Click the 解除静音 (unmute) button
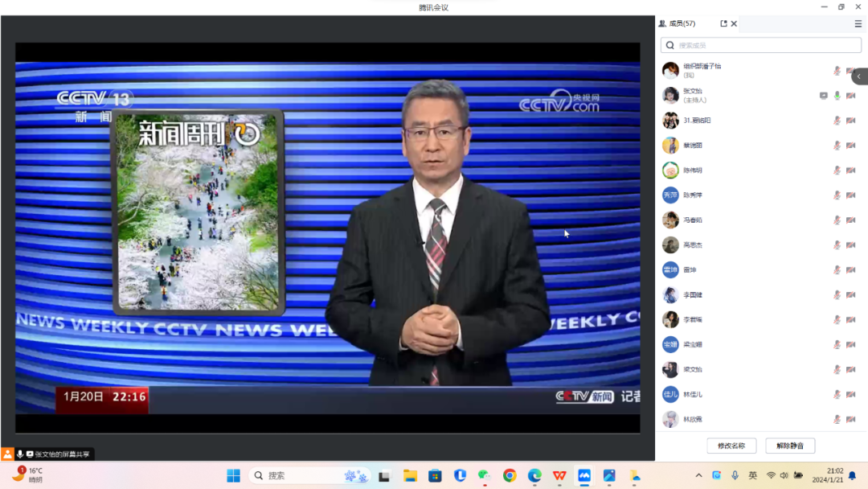868x489 pixels. coord(790,446)
